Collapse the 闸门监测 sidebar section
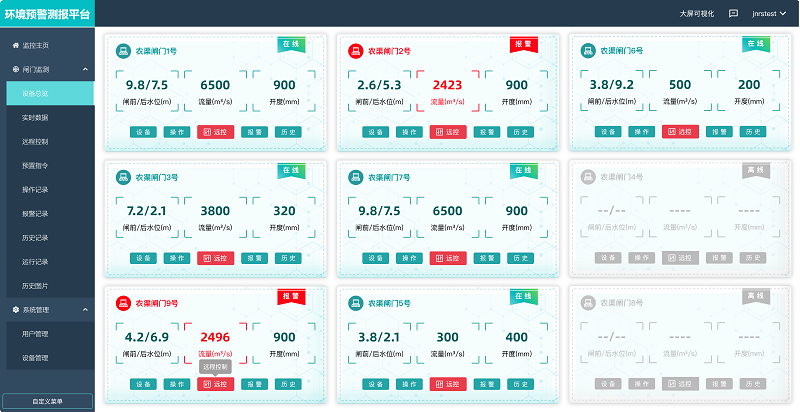The image size is (800, 412). tap(85, 70)
